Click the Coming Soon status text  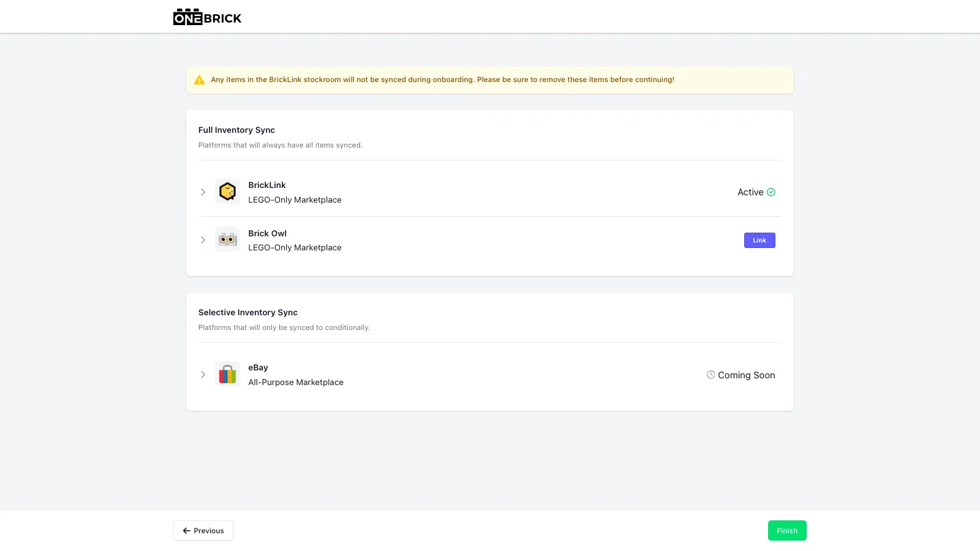coord(746,375)
